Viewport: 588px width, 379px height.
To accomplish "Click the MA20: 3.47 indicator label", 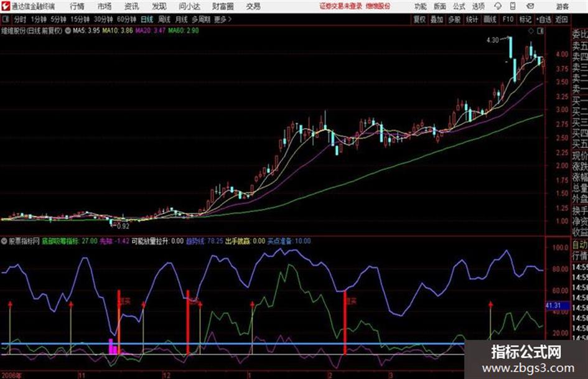I will click(151, 30).
